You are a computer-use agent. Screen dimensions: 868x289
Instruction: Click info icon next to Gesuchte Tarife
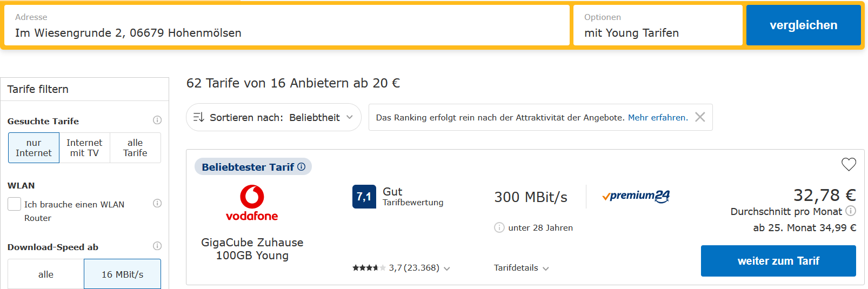[x=157, y=120]
